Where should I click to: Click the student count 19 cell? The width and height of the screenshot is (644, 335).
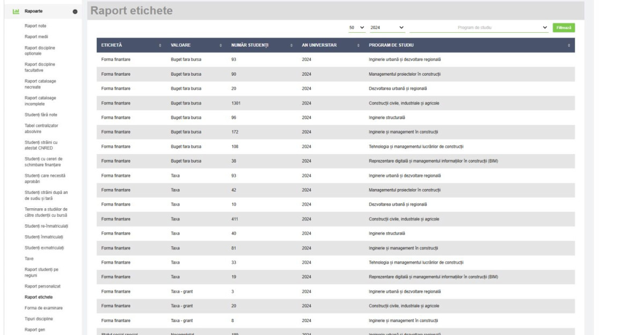coord(233,277)
